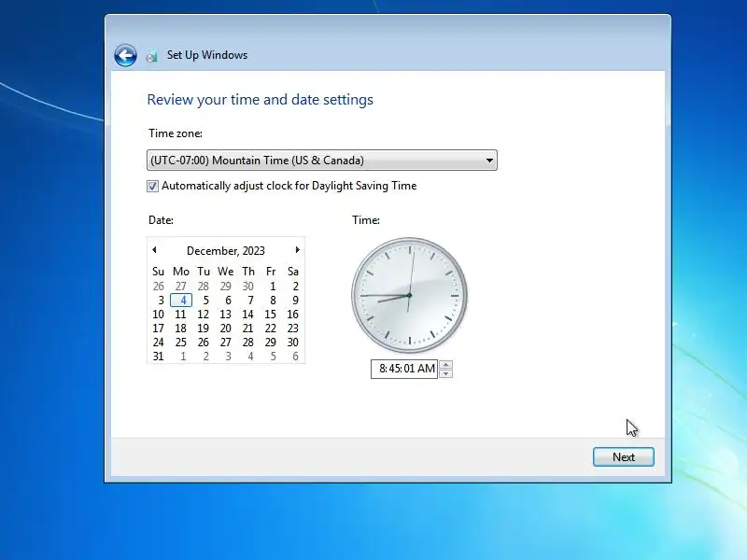747x560 pixels.
Task: Go to previous month in calendar
Action: pos(154,250)
